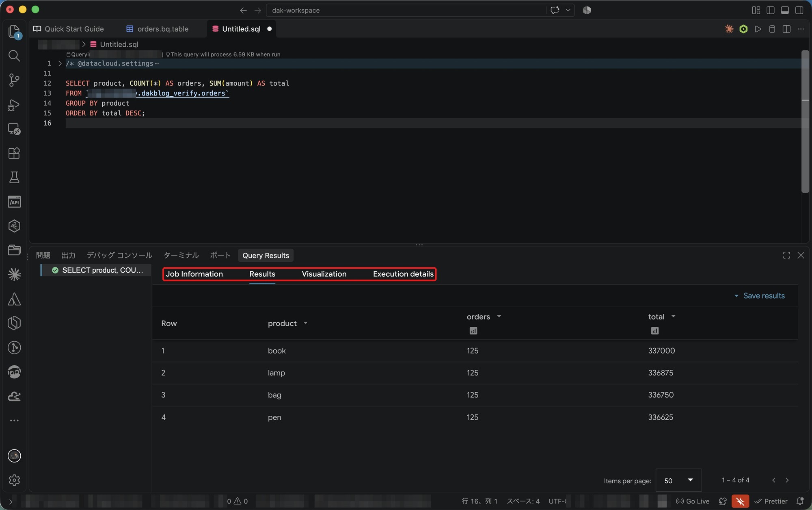Open Remote Explorer in activity bar

click(14, 129)
